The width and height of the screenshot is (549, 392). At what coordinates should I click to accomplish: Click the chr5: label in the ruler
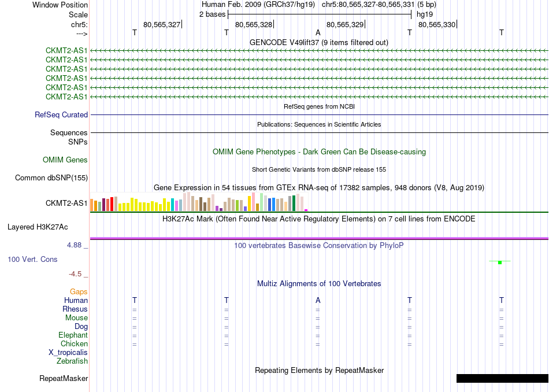point(80,24)
